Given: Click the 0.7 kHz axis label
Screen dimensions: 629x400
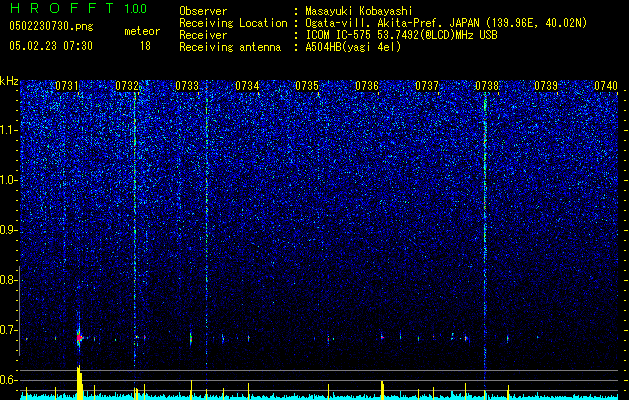Looking at the screenshot, I should [8, 330].
